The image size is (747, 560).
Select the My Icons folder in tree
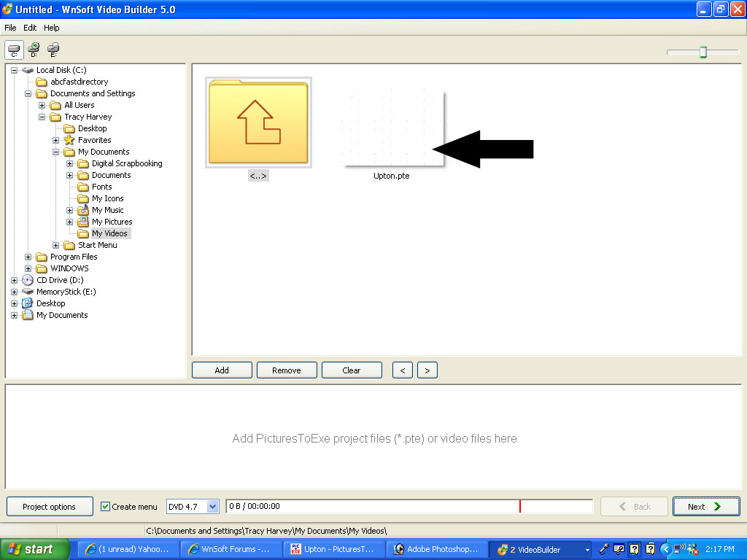point(108,198)
